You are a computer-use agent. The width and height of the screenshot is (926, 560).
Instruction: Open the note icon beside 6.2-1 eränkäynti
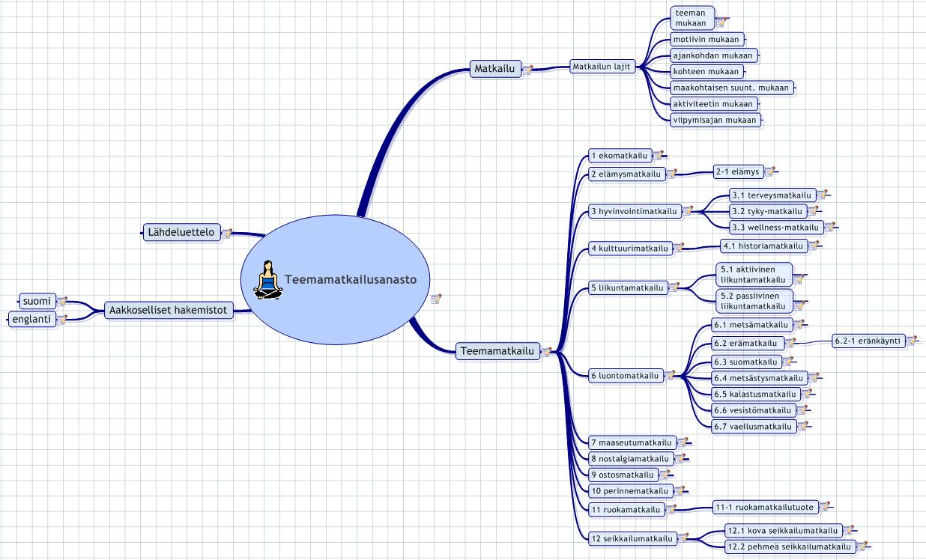click(x=911, y=341)
